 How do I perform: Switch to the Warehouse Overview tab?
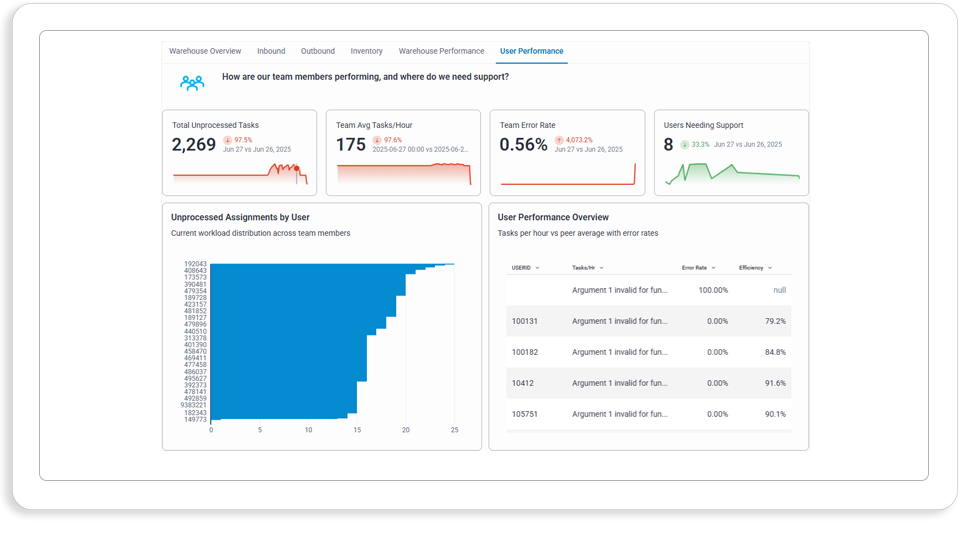(205, 51)
